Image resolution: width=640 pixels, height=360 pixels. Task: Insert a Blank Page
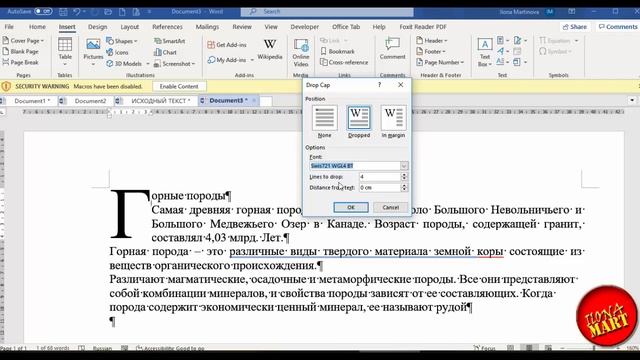20,51
